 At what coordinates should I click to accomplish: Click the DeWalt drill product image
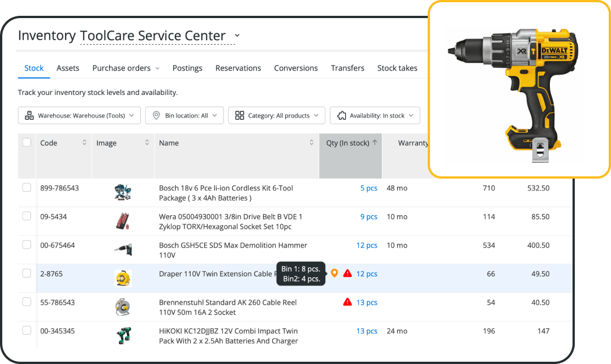coord(514,94)
